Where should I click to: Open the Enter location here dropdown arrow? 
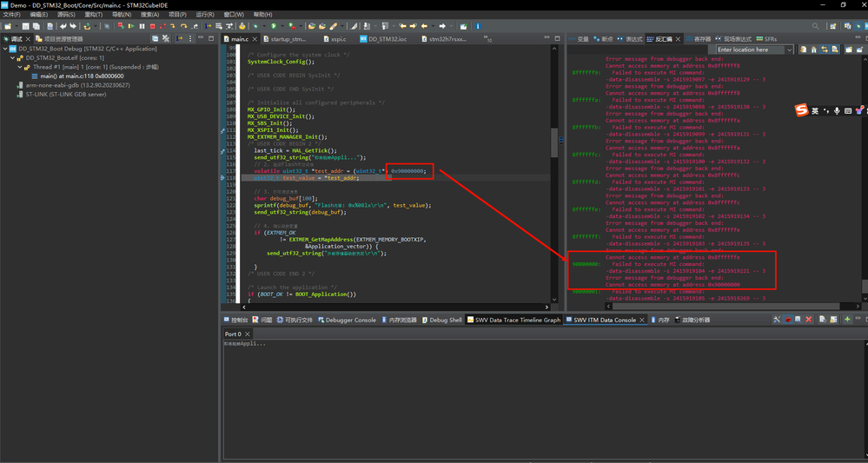(789, 50)
